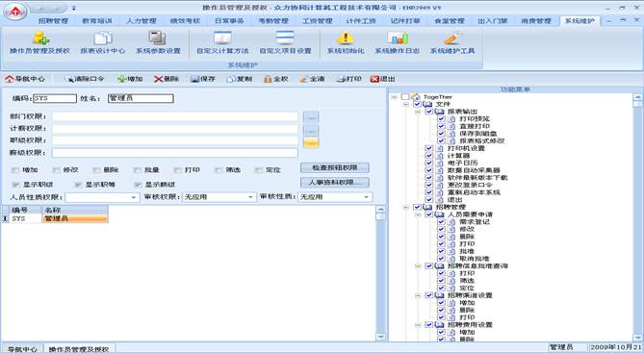
Task: Click function tree scrollbar down arrow
Action: pyautogui.click(x=637, y=337)
